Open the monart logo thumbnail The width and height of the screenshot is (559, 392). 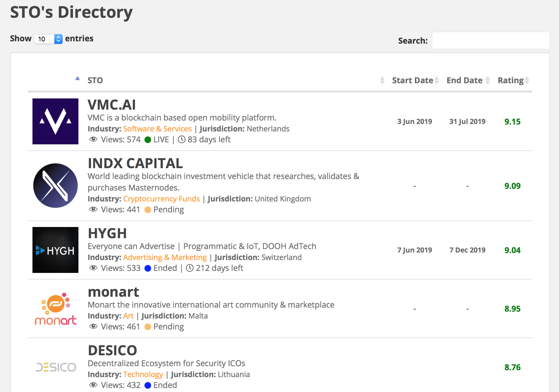55,309
